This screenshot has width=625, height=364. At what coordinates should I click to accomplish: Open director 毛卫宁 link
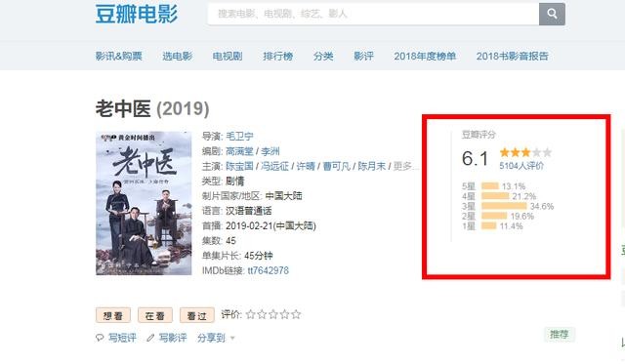tap(239, 137)
